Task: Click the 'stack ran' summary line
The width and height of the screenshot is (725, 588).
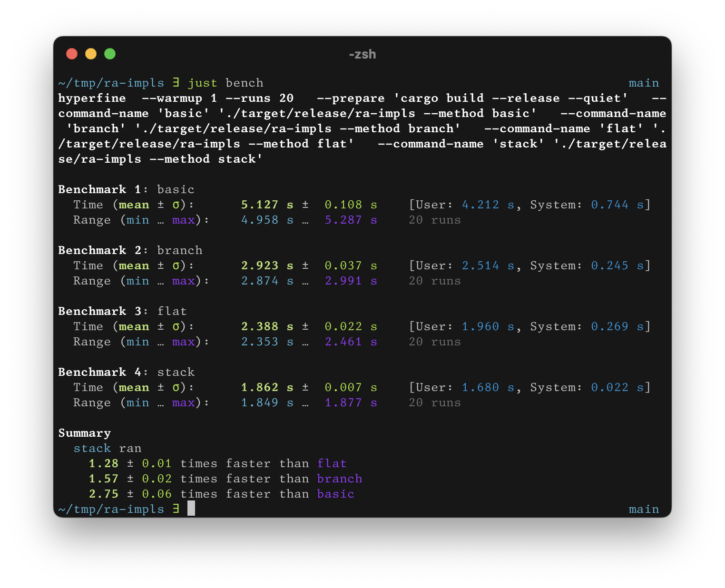Action: tap(107, 448)
